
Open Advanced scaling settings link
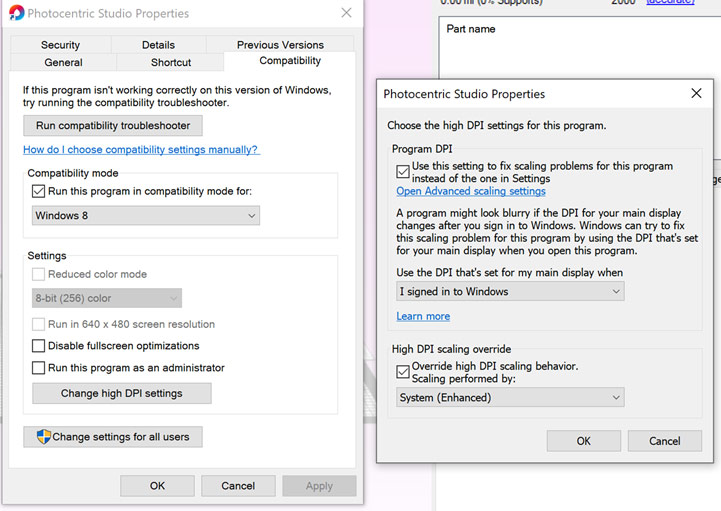coord(471,191)
